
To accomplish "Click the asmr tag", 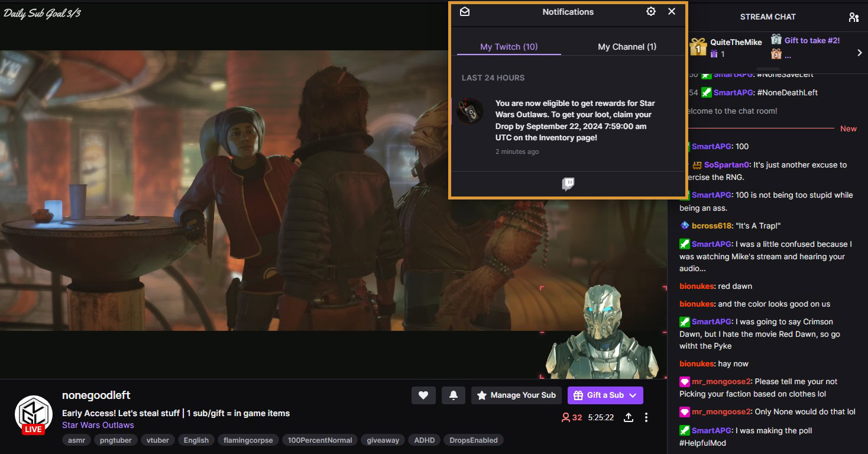I will click(77, 440).
